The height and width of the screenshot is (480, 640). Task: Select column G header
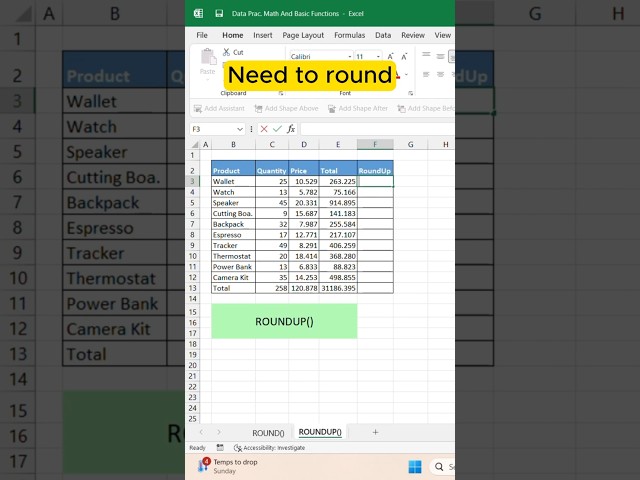tap(410, 144)
